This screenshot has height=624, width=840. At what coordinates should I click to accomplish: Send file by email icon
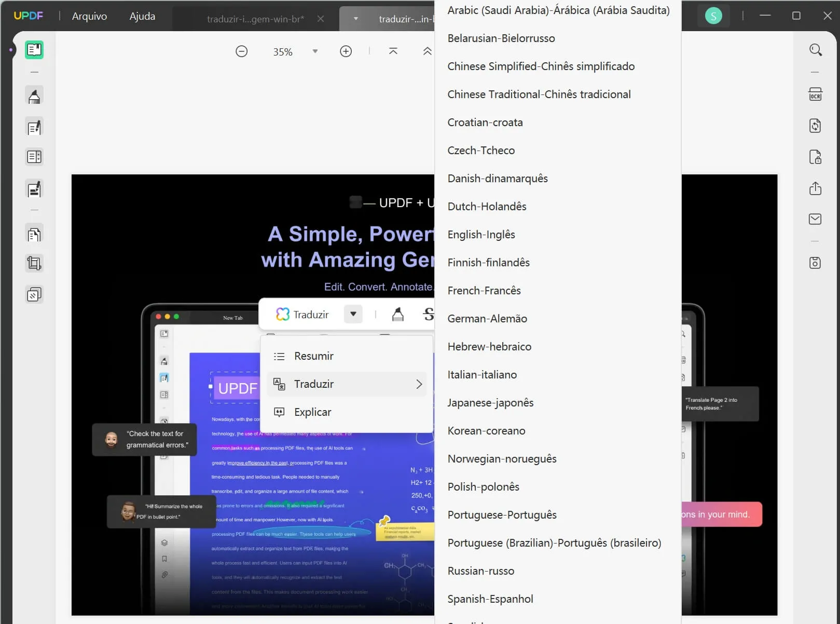point(816,219)
